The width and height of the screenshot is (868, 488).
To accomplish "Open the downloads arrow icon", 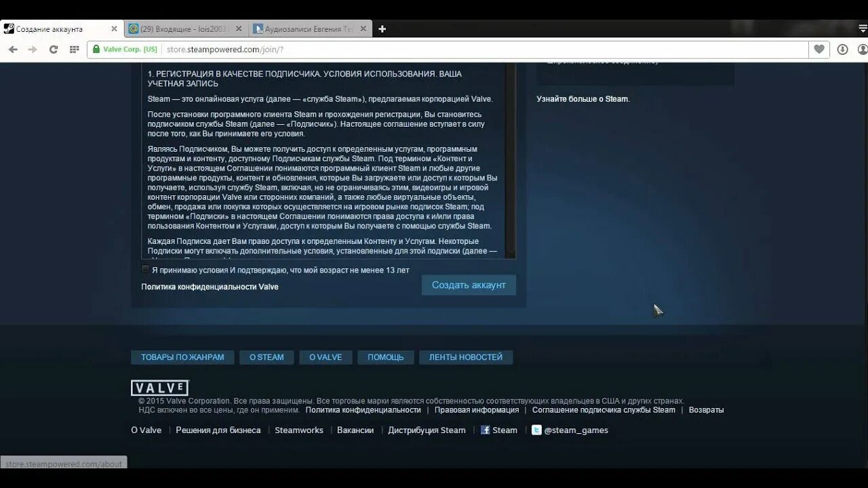I will click(x=842, y=49).
